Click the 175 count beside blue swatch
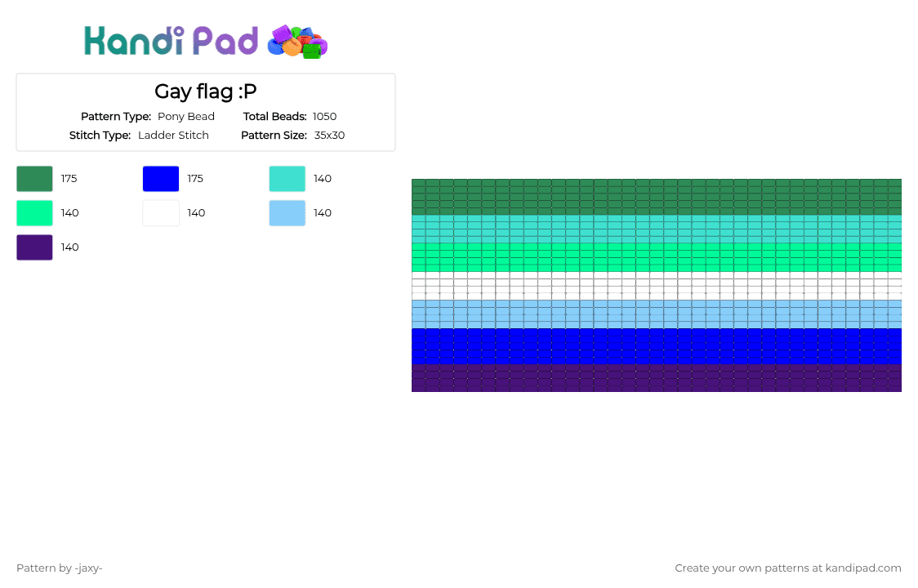918x588 pixels. (x=195, y=179)
